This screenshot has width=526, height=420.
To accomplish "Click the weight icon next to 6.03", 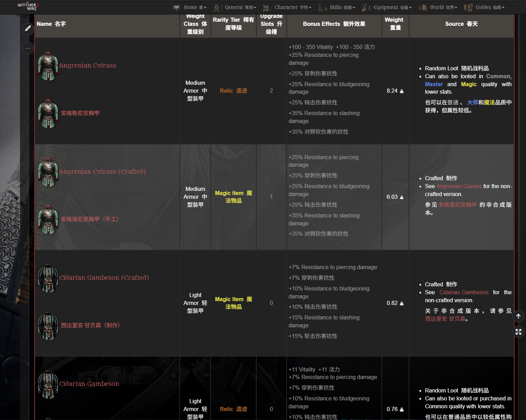I will coord(401,197).
